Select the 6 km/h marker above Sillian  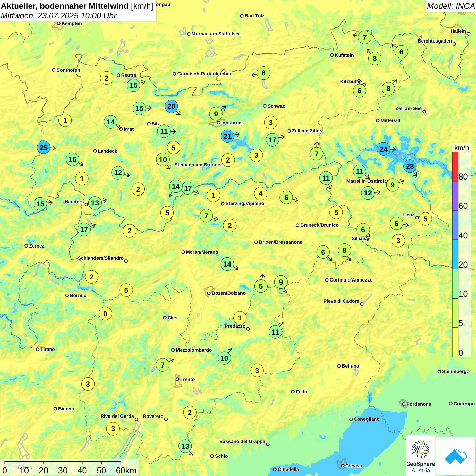[x=363, y=230]
